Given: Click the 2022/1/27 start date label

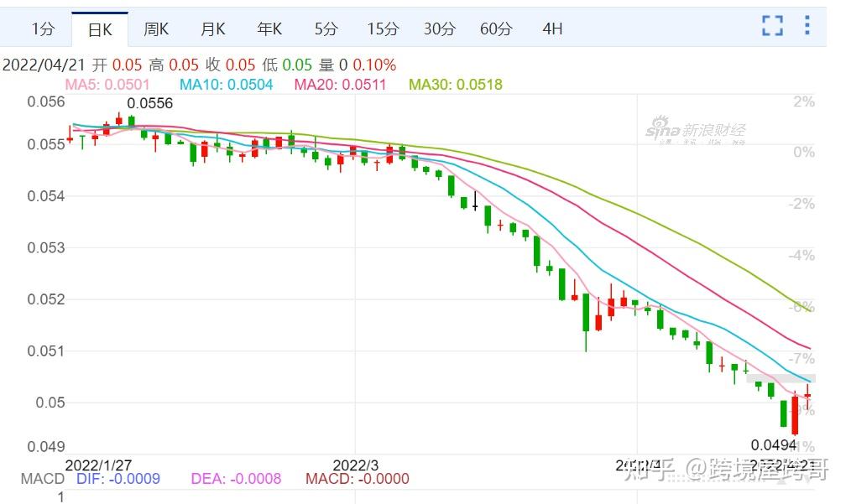Looking at the screenshot, I should 98,465.
